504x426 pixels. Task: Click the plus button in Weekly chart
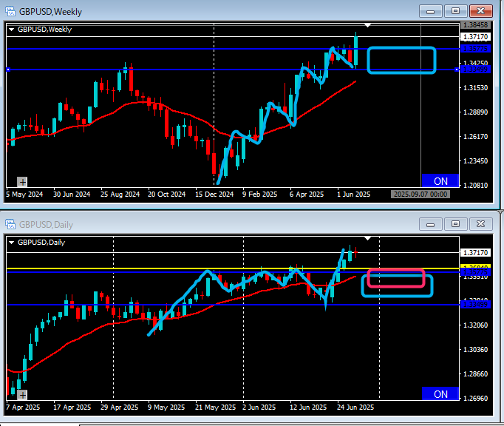[x=22, y=182]
